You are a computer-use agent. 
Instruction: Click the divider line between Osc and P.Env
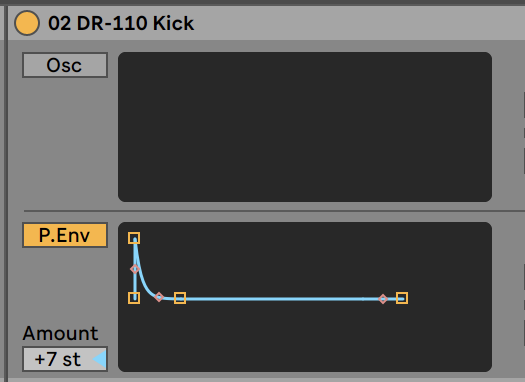tap(275, 211)
